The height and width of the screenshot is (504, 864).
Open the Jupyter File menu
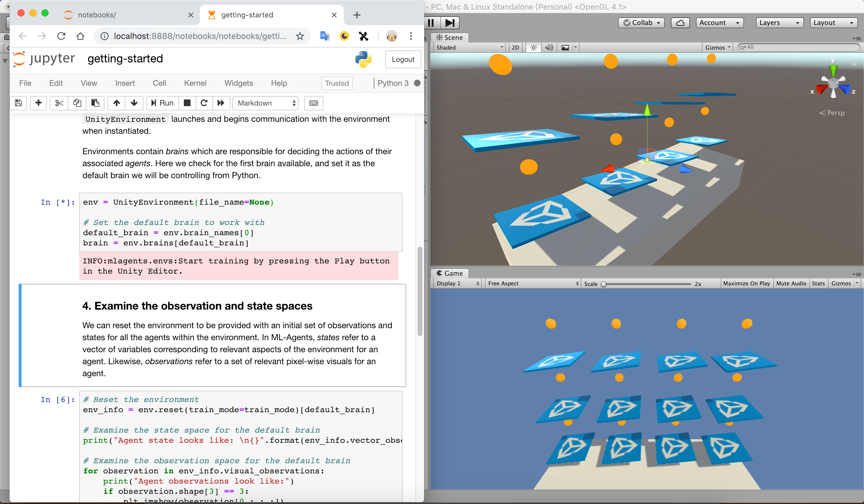tap(25, 83)
